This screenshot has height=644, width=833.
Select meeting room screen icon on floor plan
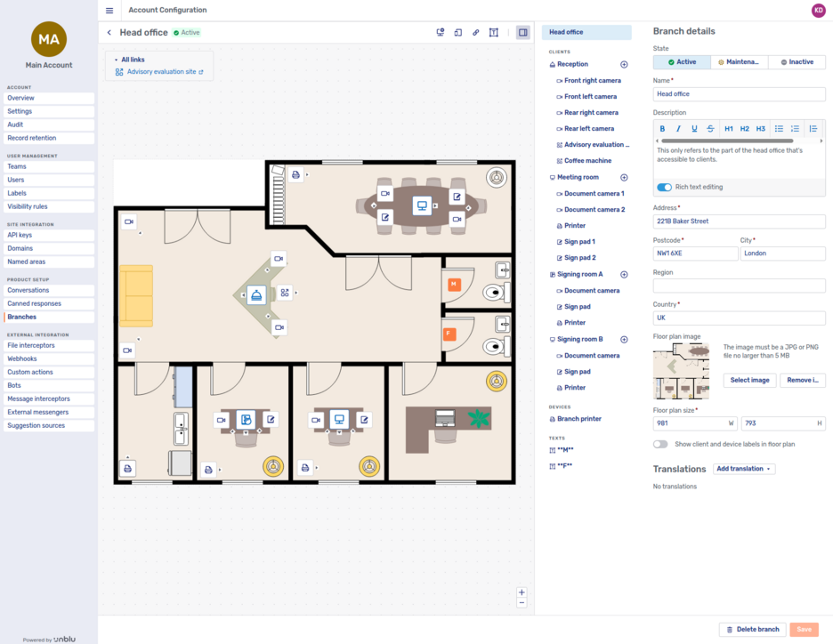422,205
